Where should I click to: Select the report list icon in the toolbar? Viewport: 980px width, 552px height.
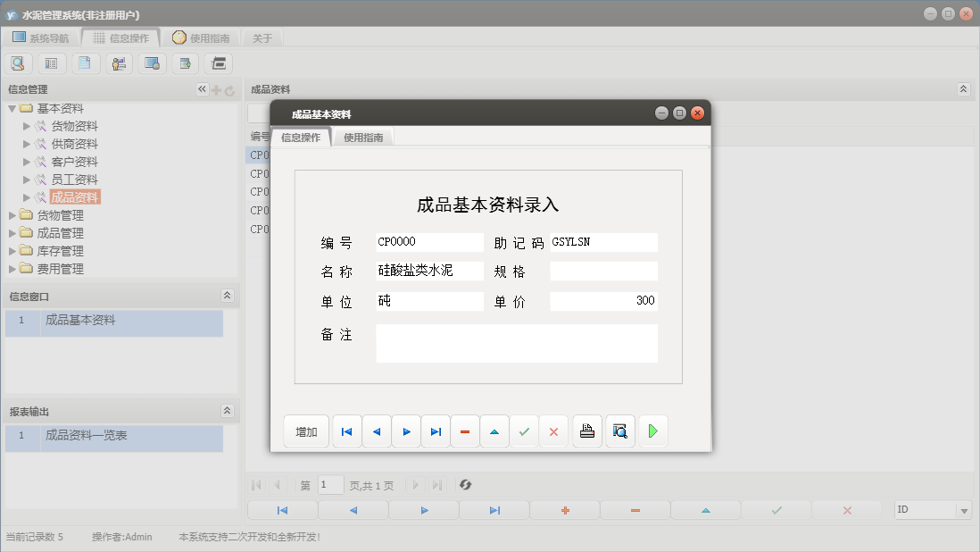pyautogui.click(x=51, y=63)
